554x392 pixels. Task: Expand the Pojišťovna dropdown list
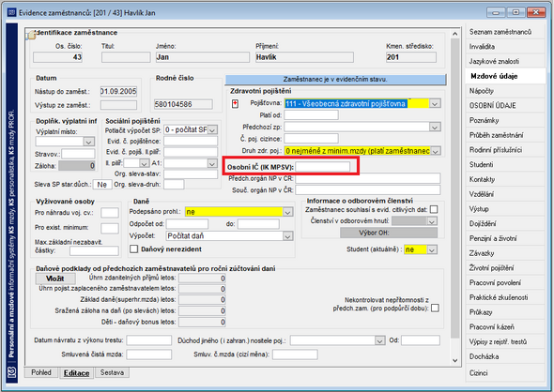point(435,104)
